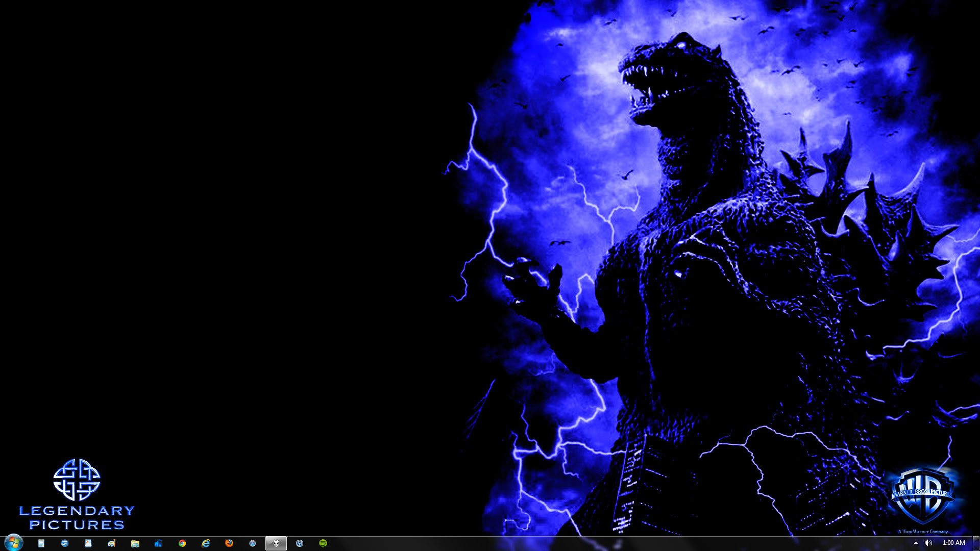Open the blue house taskbar icon
980x551 pixels.
pos(159,543)
